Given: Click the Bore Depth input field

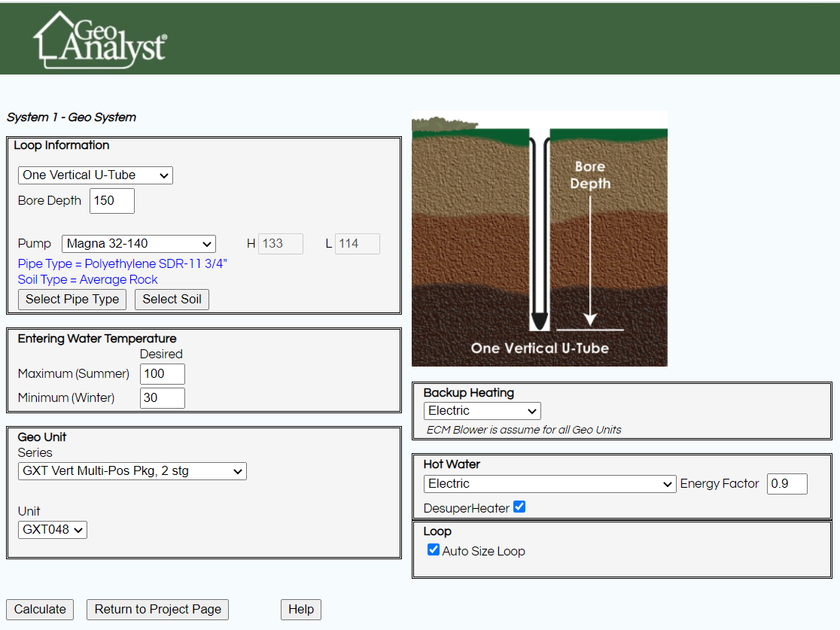Looking at the screenshot, I should click(112, 201).
